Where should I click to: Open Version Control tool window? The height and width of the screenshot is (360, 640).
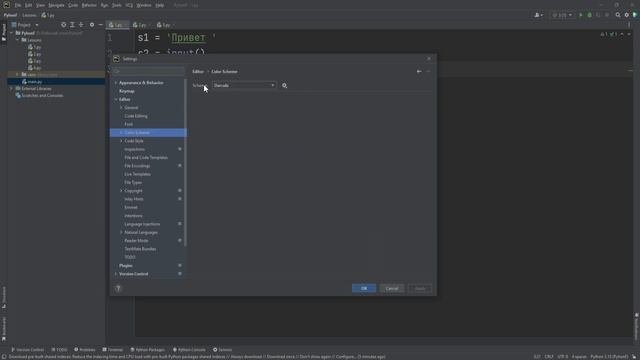(27, 350)
